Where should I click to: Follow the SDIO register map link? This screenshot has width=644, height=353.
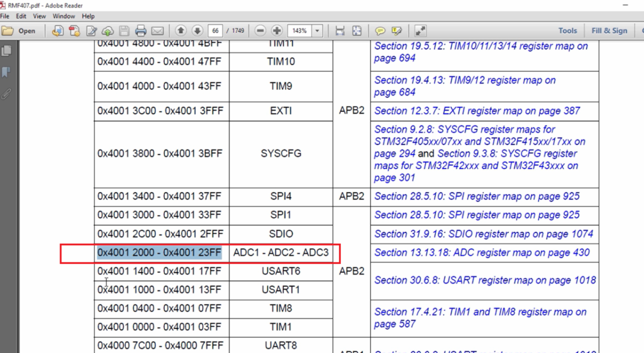pyautogui.click(x=484, y=234)
